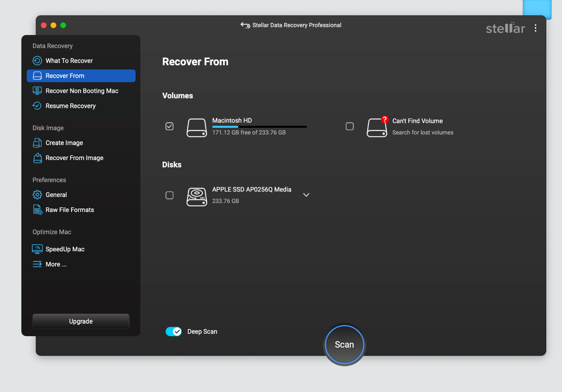Click the Recover From drive icon in sidebar
The image size is (562, 392).
(37, 76)
